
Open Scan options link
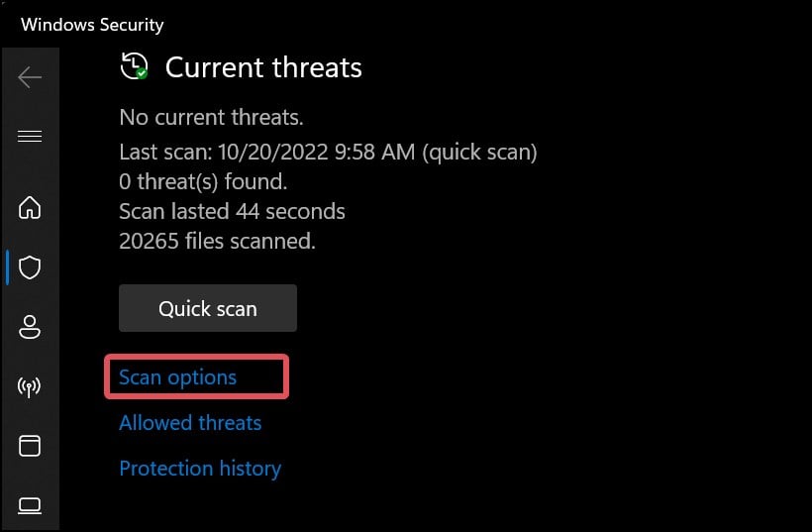click(178, 377)
